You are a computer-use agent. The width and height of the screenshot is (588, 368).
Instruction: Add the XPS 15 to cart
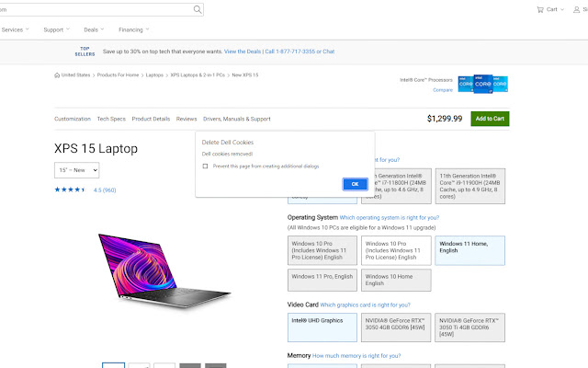point(490,119)
